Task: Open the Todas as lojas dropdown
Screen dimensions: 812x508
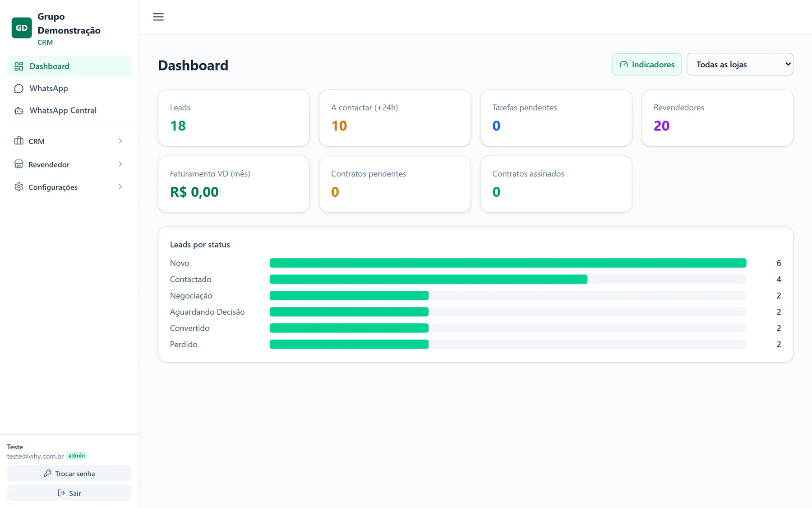Action: 740,65
